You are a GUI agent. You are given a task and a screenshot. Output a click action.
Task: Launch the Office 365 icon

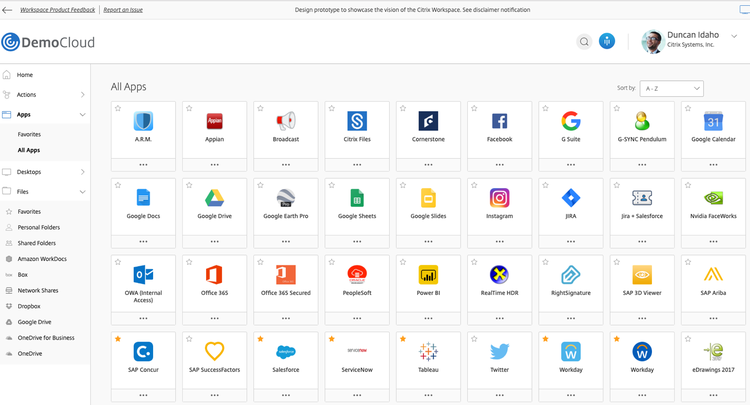pyautogui.click(x=214, y=274)
